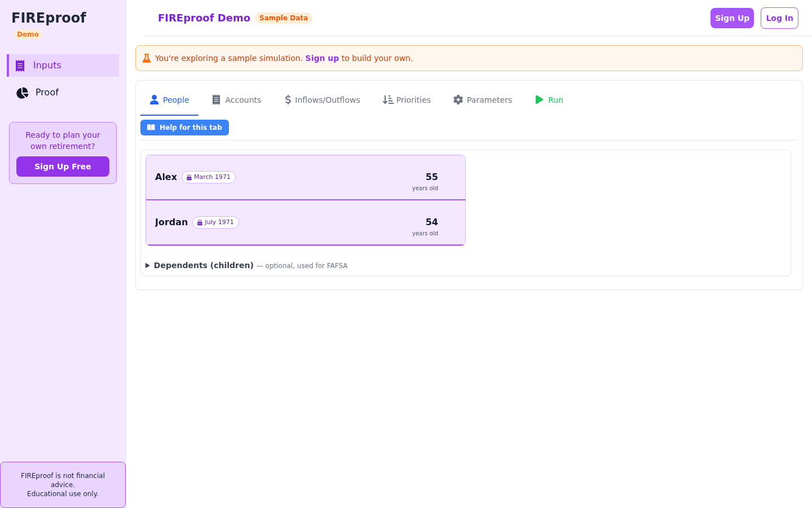Switch to the Run tab
The height and width of the screenshot is (508, 812).
point(549,100)
